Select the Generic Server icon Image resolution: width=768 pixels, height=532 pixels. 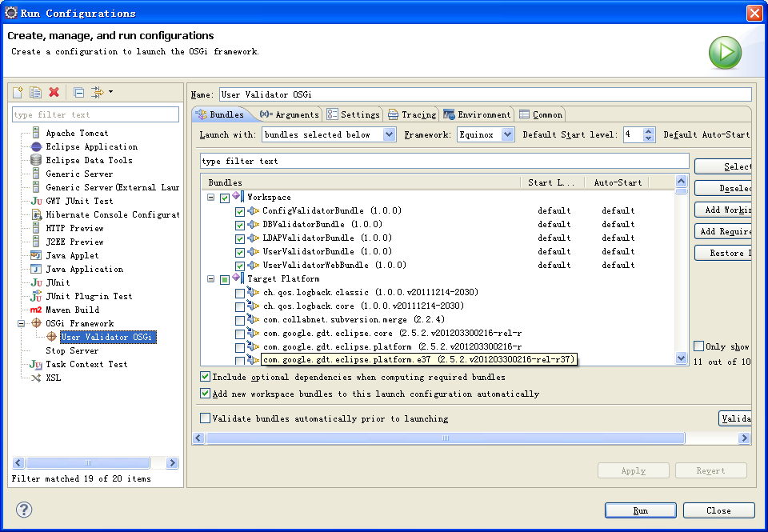click(x=36, y=174)
